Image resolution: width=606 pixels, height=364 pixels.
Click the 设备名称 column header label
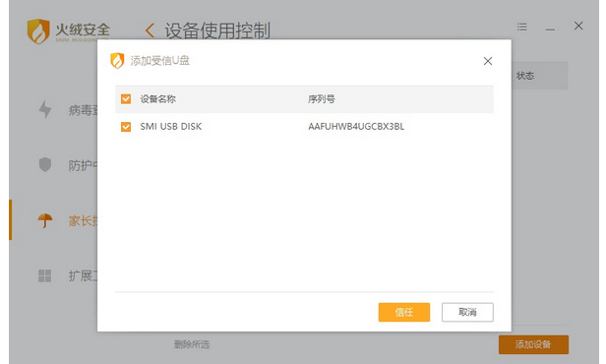pyautogui.click(x=157, y=99)
